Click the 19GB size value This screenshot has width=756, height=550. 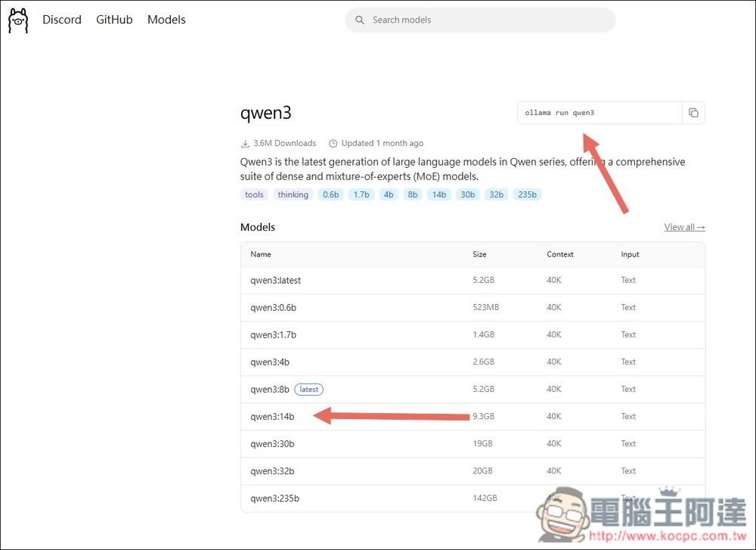coord(482,443)
